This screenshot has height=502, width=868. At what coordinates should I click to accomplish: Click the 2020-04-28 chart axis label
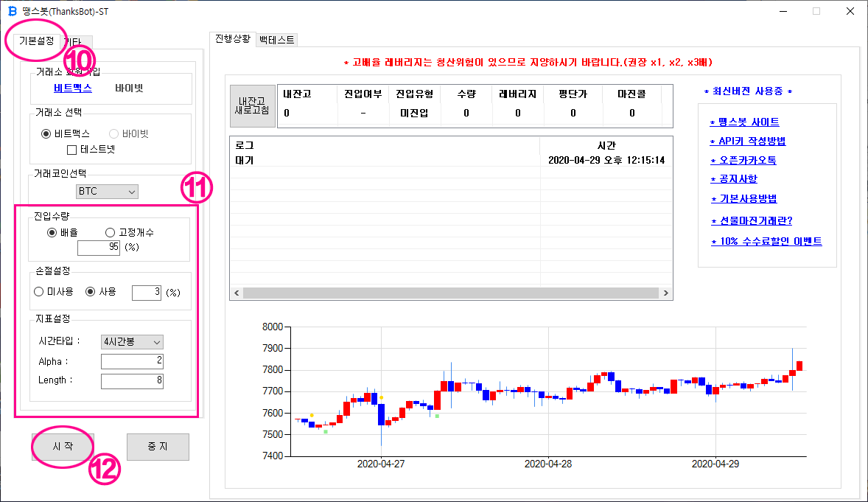[548, 464]
